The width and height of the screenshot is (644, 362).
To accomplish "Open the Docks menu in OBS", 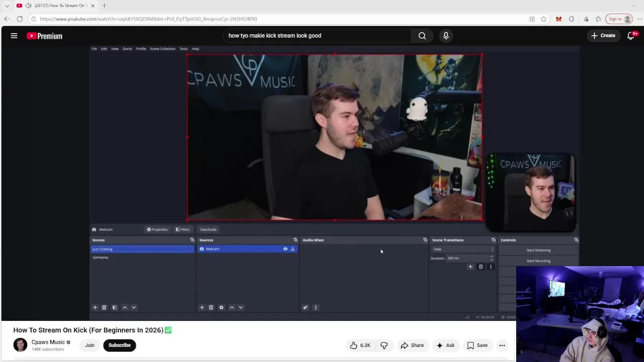I will 127,49.
